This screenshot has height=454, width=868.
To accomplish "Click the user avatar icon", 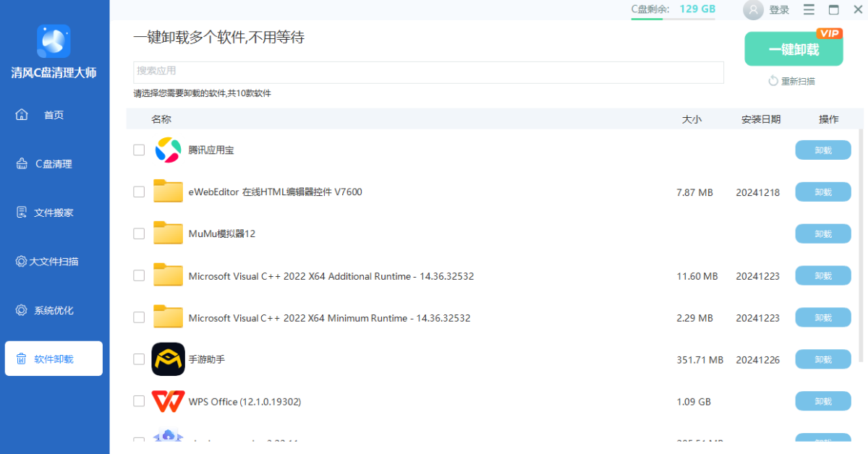I will (754, 10).
